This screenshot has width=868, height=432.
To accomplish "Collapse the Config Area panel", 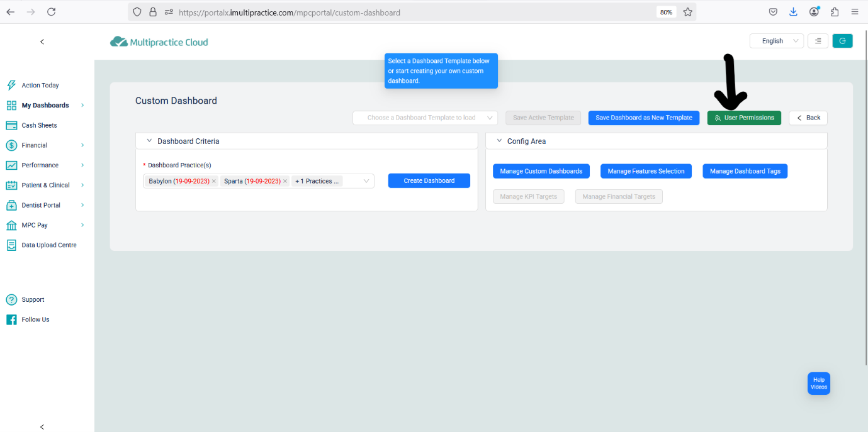I will point(499,141).
